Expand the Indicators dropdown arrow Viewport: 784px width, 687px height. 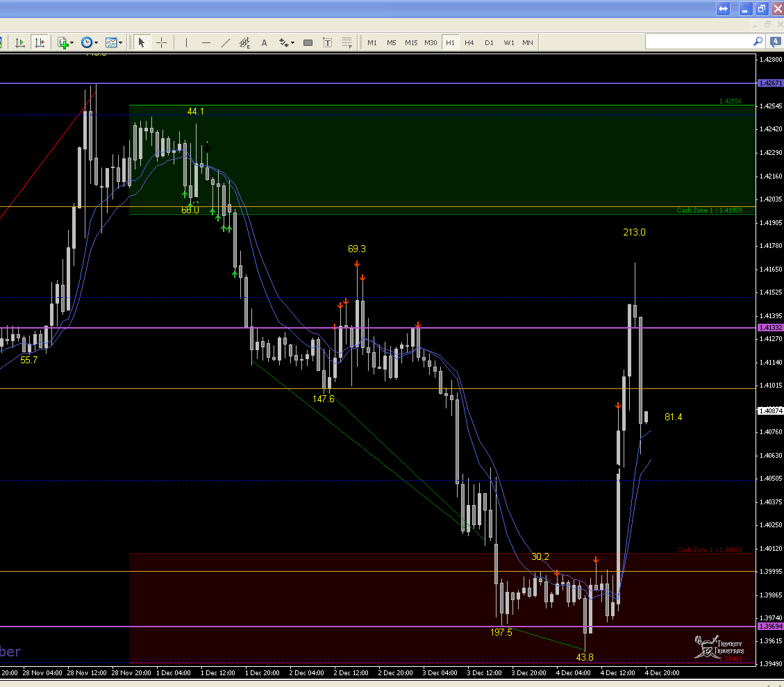click(x=72, y=43)
